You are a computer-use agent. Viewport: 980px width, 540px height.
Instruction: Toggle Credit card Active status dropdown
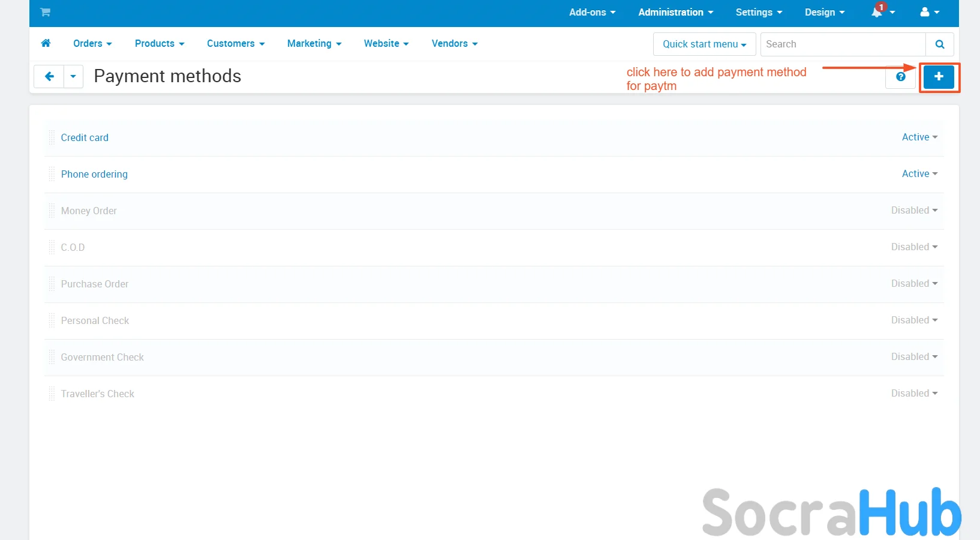[x=919, y=137]
